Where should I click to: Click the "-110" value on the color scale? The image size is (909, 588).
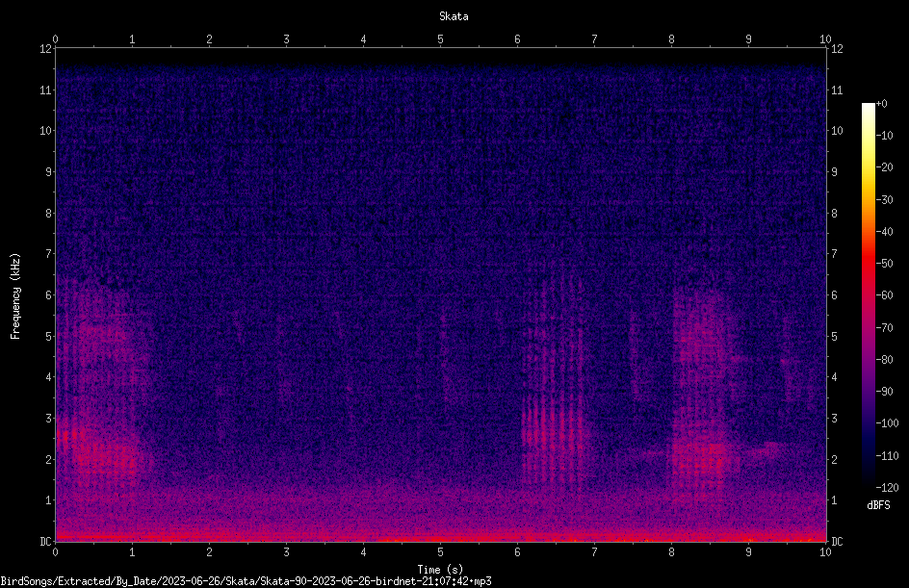pos(887,456)
